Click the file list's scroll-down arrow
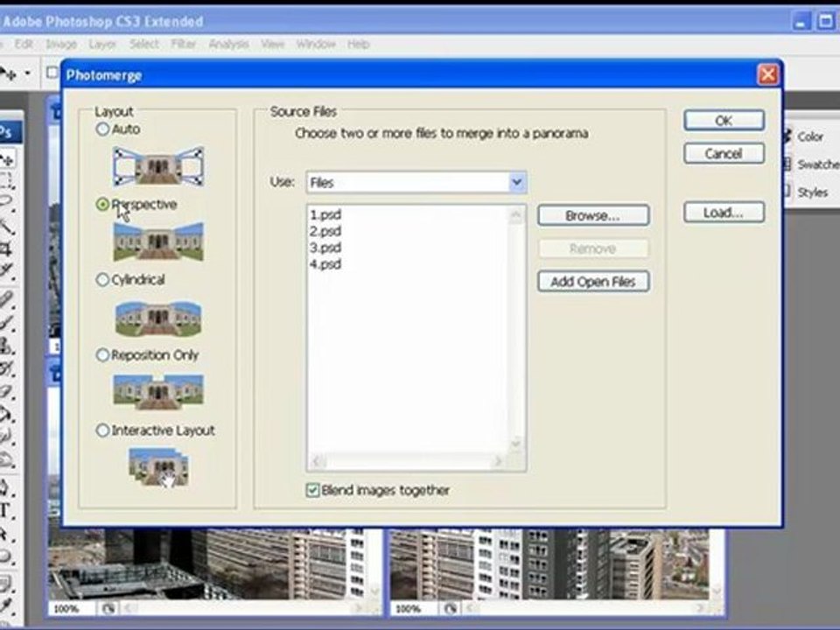840x630 pixels. (x=516, y=443)
